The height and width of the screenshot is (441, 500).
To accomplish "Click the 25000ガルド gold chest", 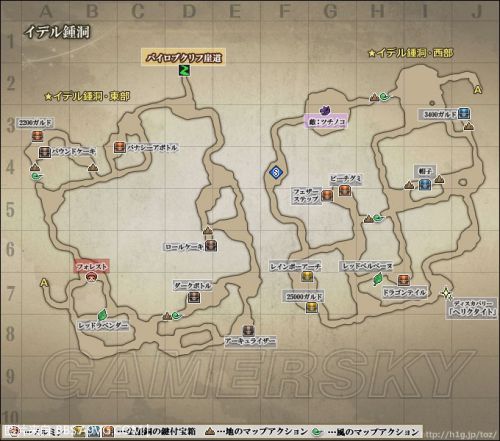I will (x=311, y=308).
